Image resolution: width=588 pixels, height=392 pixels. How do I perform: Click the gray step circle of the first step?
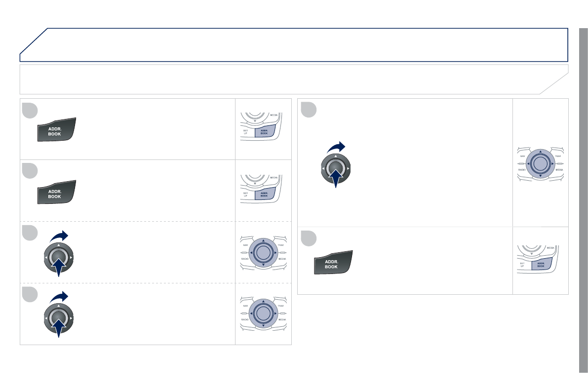click(29, 110)
